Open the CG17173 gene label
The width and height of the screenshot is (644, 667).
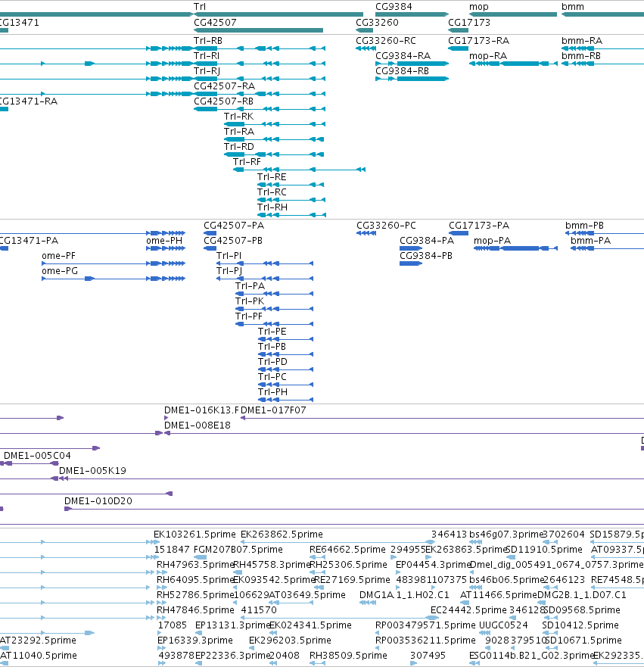pyautogui.click(x=469, y=23)
